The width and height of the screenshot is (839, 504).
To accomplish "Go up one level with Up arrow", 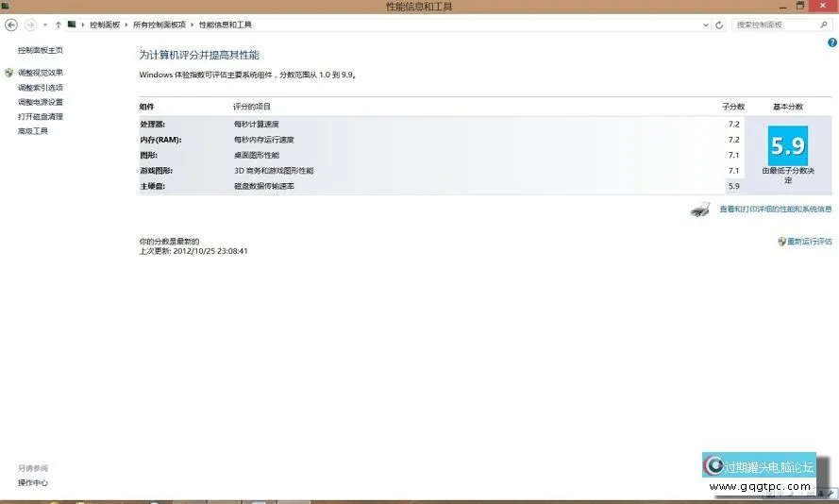I will coord(58,25).
